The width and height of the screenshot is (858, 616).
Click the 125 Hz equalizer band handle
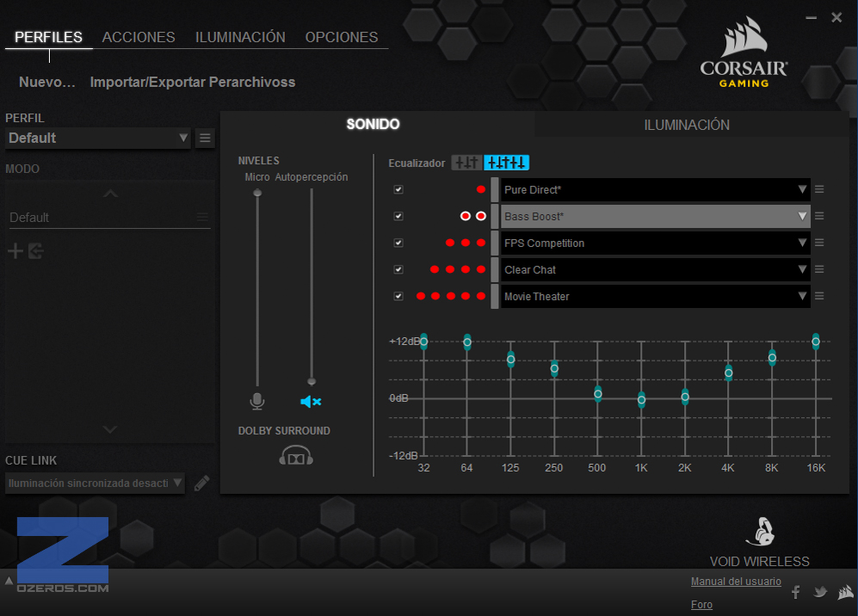(510, 360)
